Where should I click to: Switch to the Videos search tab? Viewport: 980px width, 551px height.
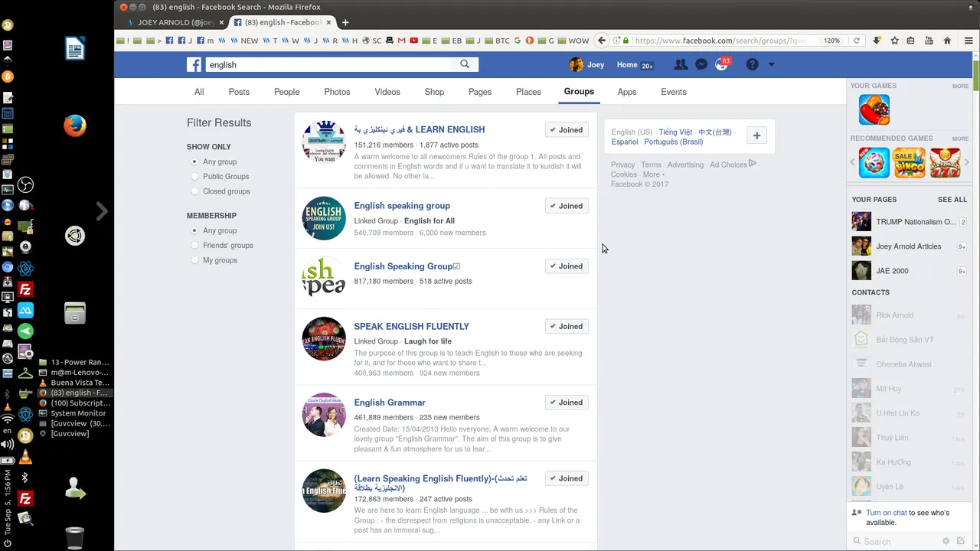[x=387, y=92]
